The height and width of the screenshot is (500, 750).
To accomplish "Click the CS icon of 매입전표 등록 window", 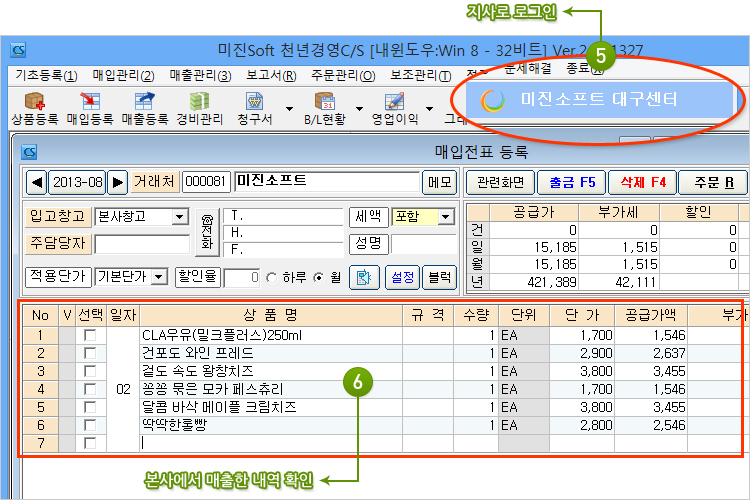I will point(29,152).
